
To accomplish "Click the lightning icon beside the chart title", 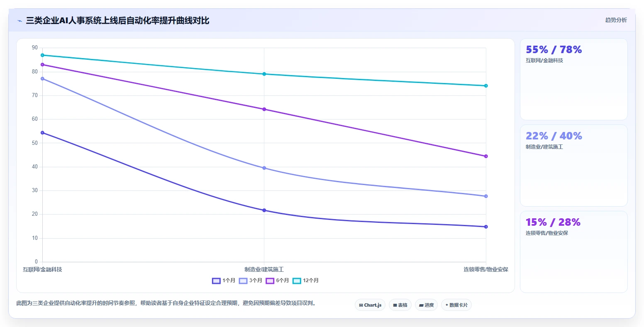I will [x=20, y=21].
